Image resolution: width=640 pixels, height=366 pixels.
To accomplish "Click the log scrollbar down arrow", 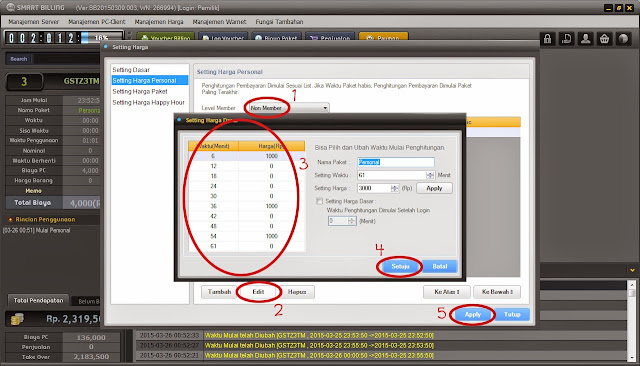I will point(632,357).
